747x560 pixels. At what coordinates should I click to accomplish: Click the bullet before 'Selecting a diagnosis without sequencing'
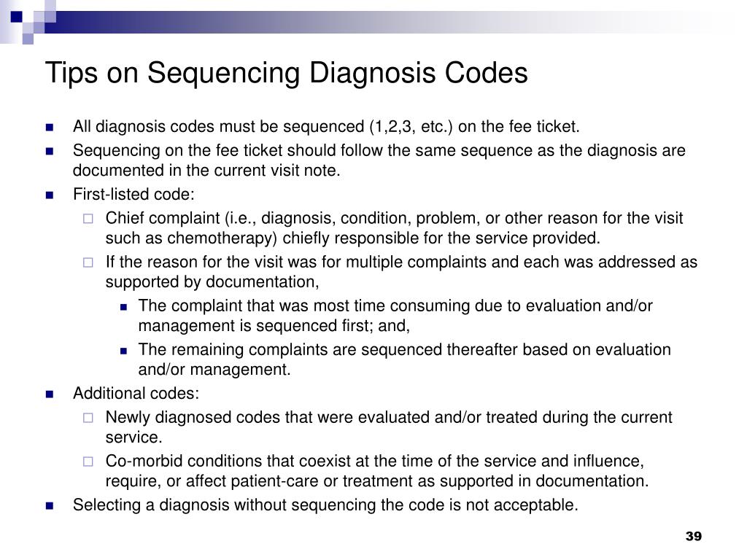(x=50, y=506)
